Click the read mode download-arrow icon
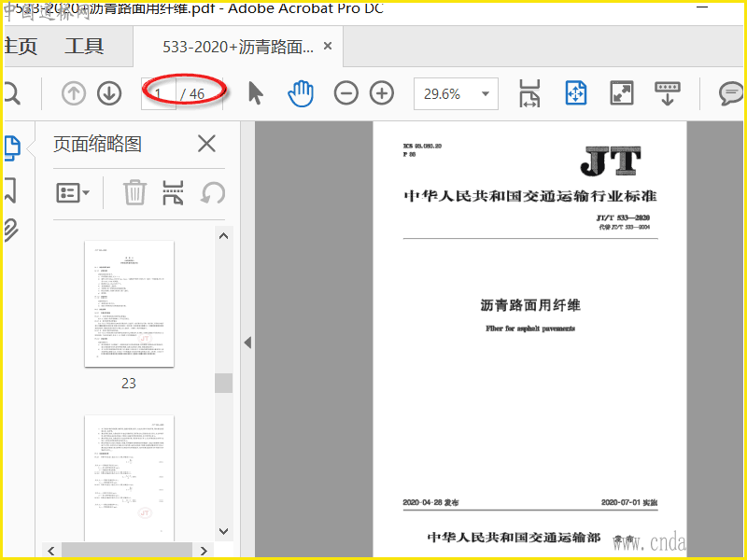The width and height of the screenshot is (747, 560). coord(668,93)
